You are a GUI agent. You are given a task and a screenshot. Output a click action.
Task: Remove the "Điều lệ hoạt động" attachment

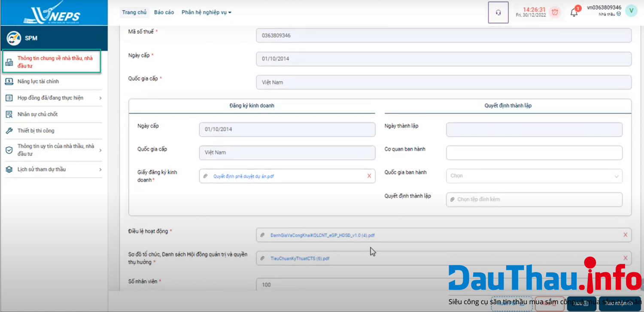coord(626,235)
